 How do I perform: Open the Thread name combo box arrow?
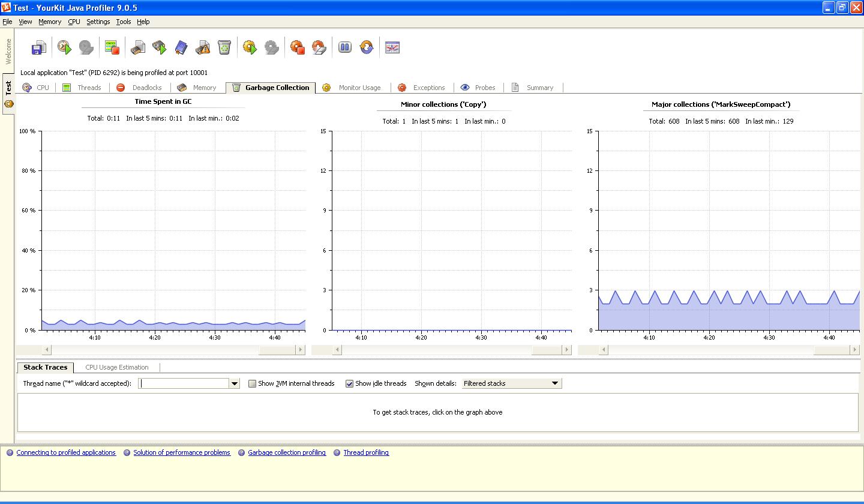[x=235, y=383]
